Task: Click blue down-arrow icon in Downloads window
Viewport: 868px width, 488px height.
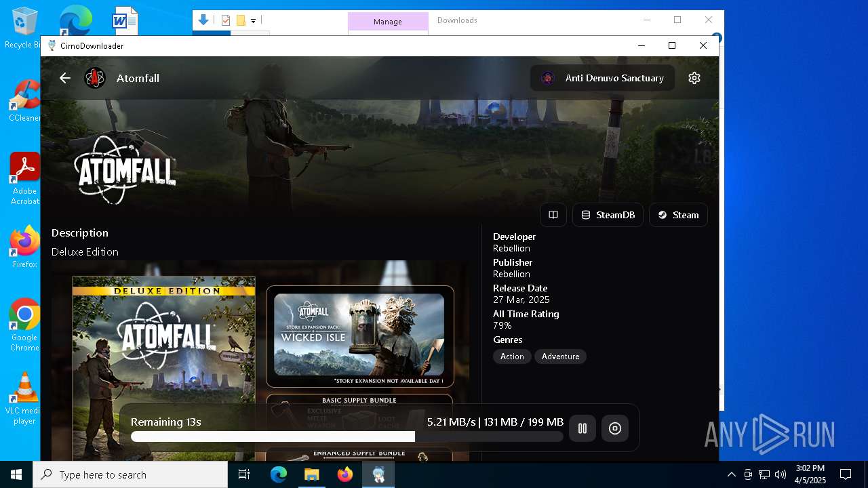Action: pyautogui.click(x=203, y=20)
